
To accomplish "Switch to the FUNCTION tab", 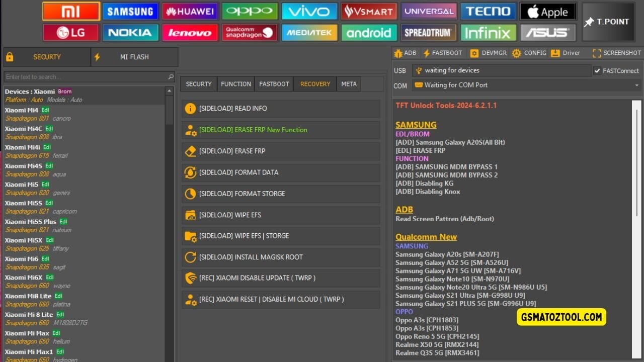I will point(235,84).
